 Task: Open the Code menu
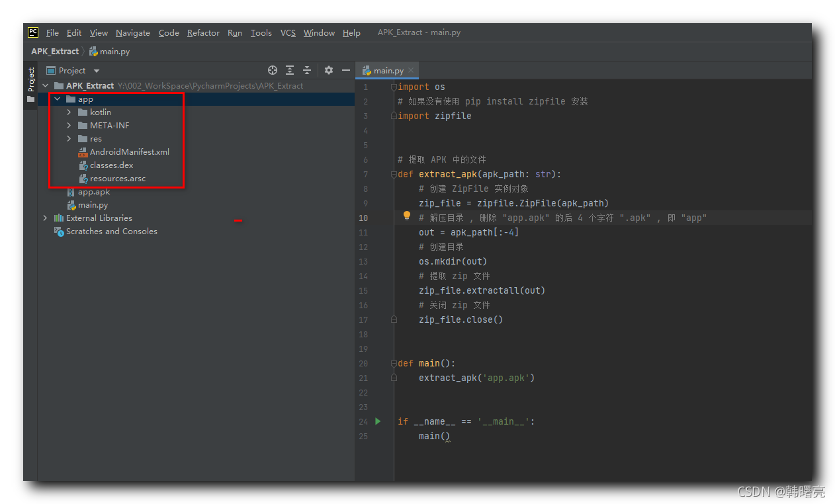(x=169, y=32)
